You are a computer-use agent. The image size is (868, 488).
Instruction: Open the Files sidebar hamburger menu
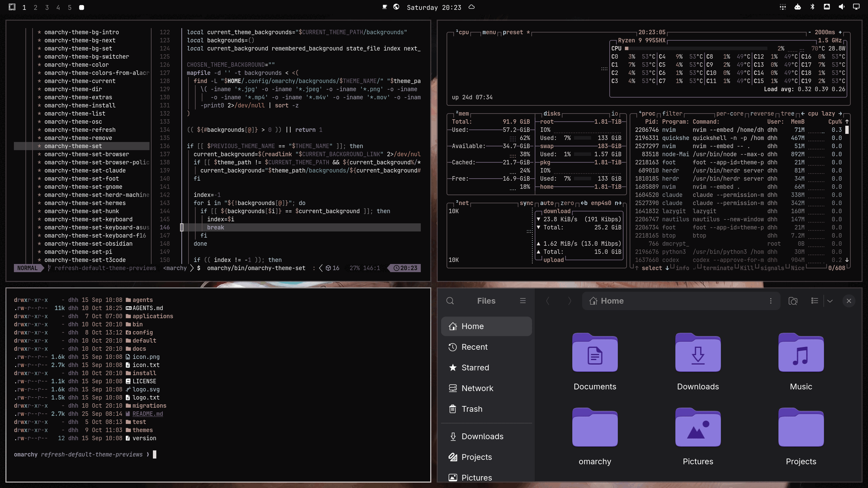[523, 301]
